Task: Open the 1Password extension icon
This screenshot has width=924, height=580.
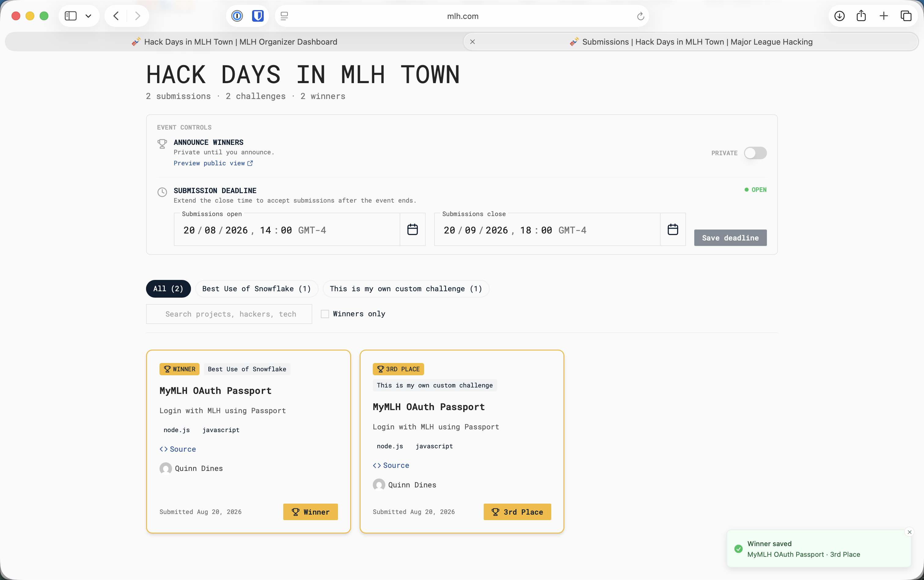Action: (237, 16)
